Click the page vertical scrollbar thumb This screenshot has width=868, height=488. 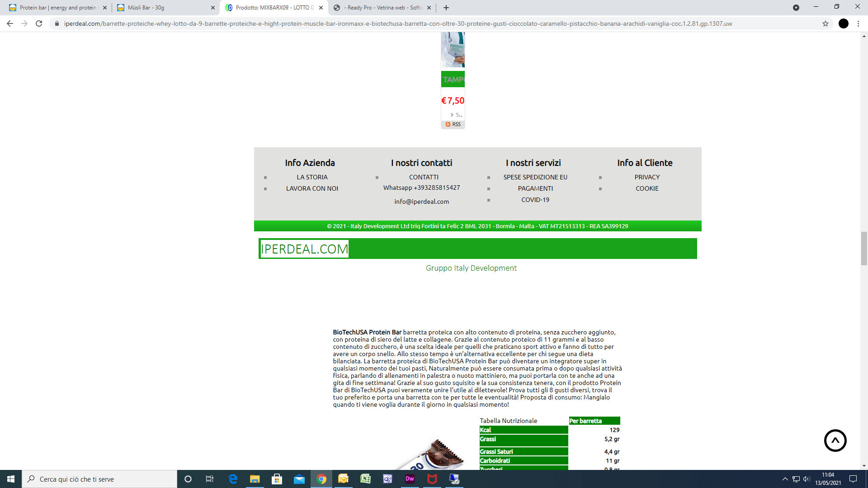[864, 249]
